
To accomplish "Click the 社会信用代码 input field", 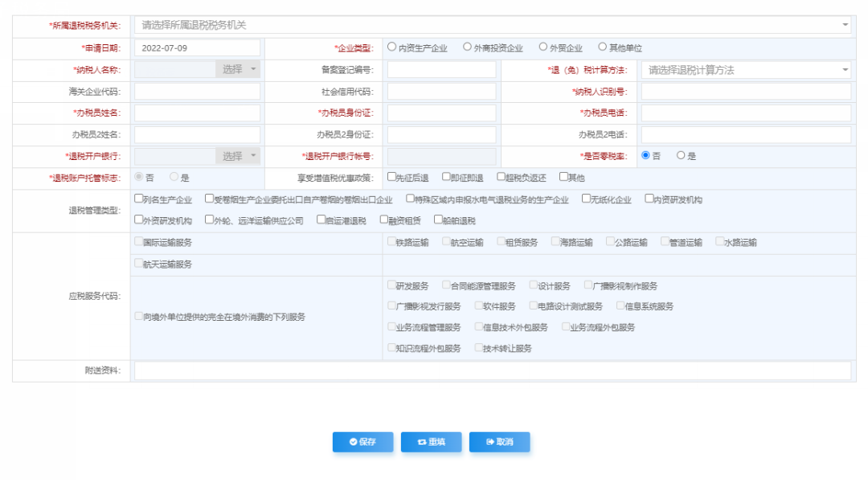I will [x=441, y=92].
